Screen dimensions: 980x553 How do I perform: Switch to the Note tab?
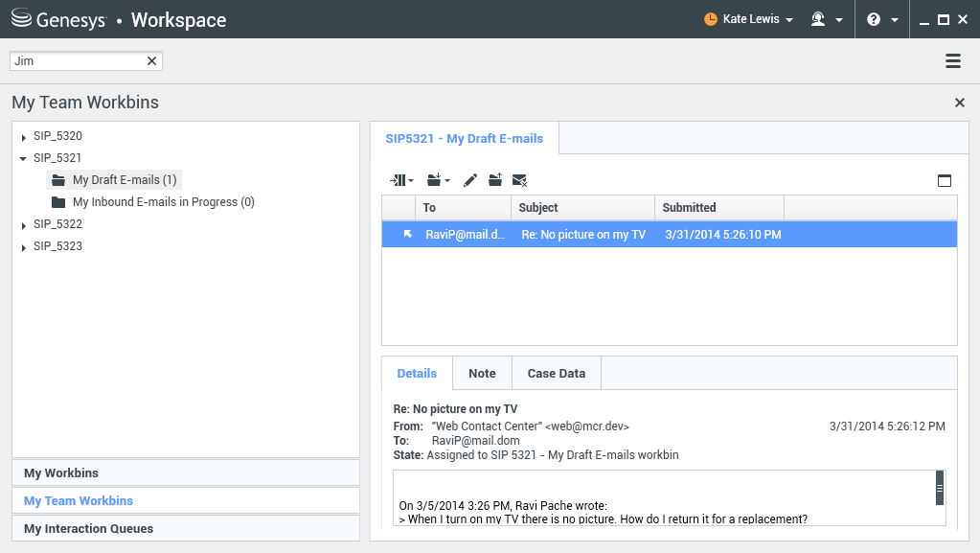[482, 373]
